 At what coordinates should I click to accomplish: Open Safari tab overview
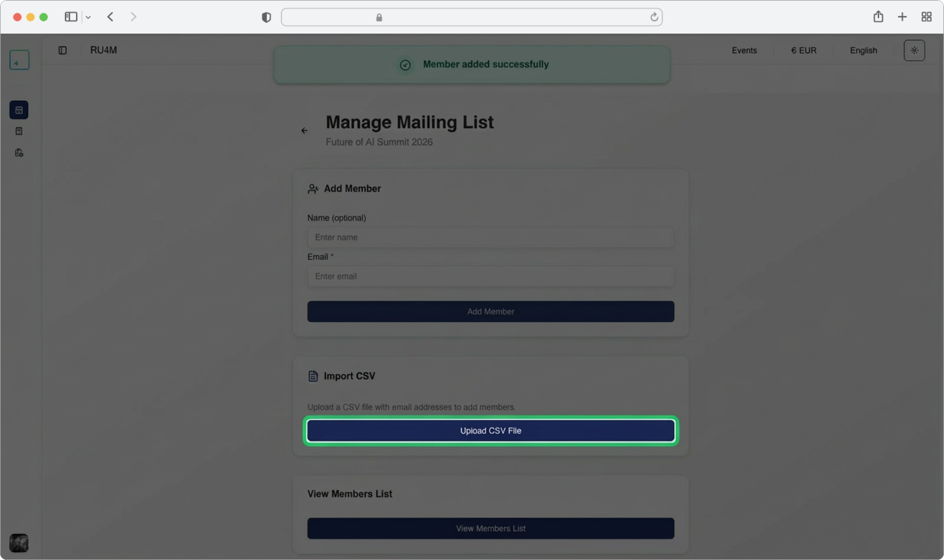926,17
